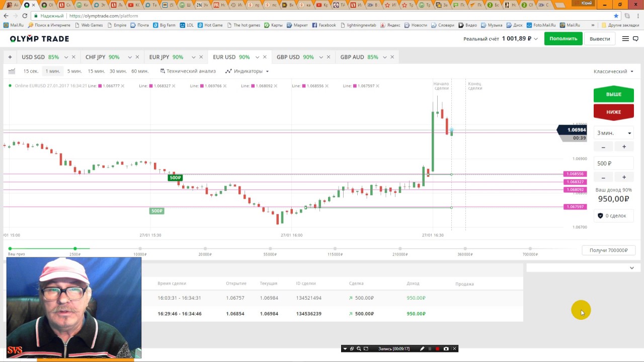Select the 30 мин. timeframe

118,71
